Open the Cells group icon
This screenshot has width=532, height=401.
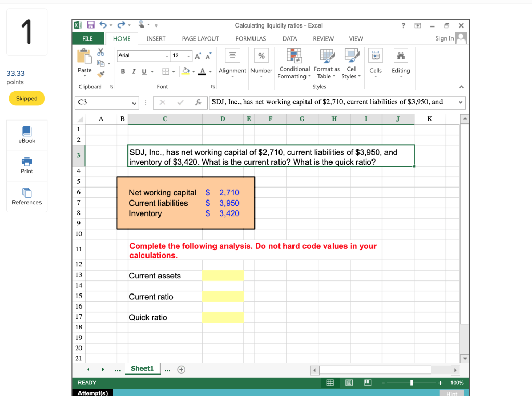(376, 55)
